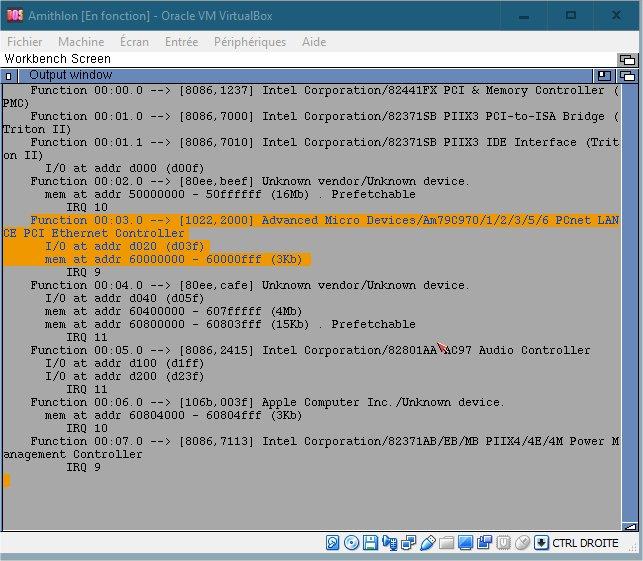Open the Périphériques menu

tap(250, 42)
